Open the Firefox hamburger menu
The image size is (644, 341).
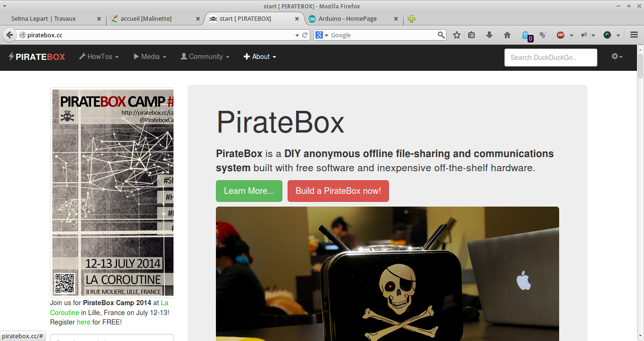pos(634,35)
